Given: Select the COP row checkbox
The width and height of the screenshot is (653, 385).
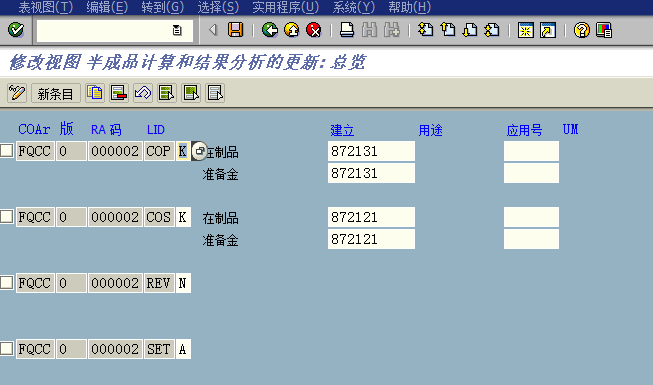Looking at the screenshot, I should [x=7, y=151].
